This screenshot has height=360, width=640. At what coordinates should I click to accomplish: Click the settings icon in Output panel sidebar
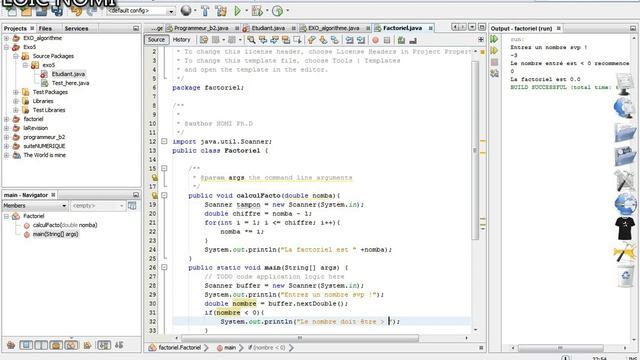[x=494, y=73]
